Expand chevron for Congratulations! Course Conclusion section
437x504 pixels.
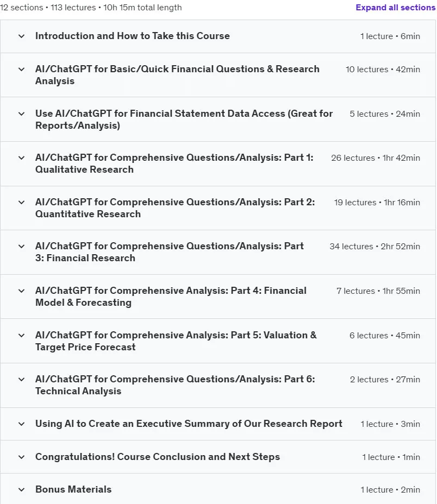[21, 457]
